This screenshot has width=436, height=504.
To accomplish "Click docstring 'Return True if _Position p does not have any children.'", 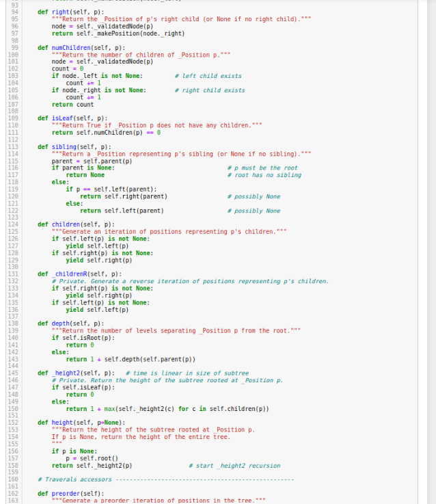I will [x=156, y=125].
